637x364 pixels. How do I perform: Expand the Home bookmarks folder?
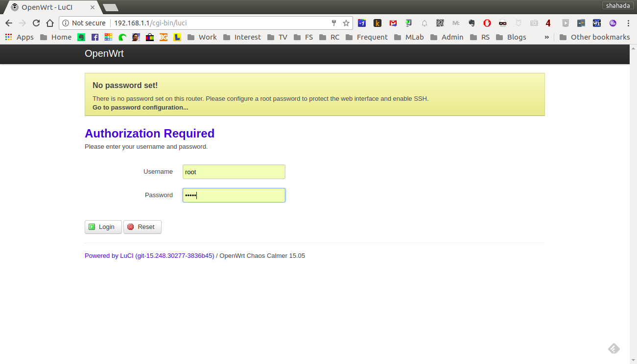click(56, 37)
